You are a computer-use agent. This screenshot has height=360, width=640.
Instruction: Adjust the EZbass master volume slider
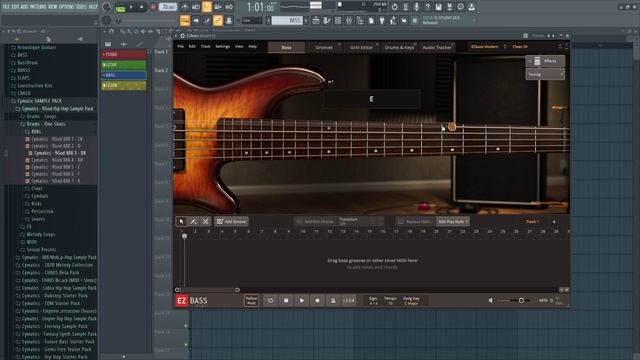click(x=513, y=300)
